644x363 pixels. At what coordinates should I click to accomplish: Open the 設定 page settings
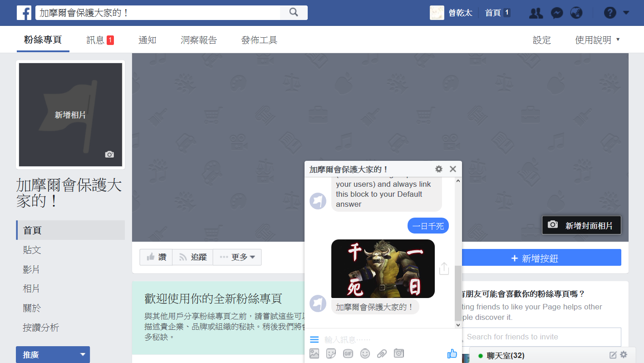[542, 40]
